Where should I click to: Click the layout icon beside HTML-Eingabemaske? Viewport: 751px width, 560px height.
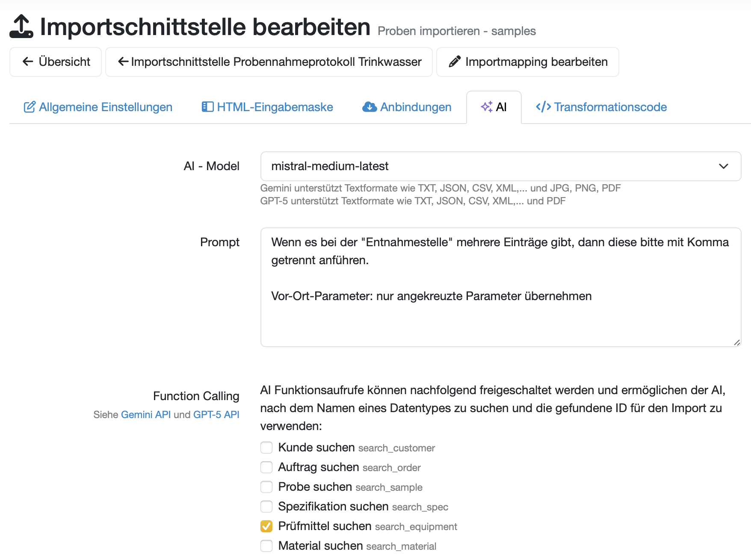point(207,107)
